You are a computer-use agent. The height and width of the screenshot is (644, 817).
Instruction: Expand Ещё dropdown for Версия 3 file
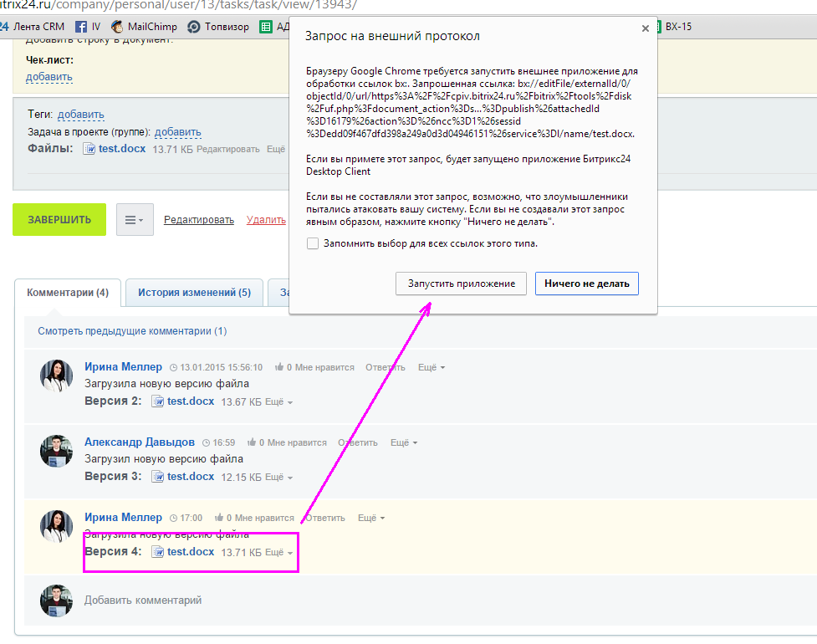coord(278,477)
